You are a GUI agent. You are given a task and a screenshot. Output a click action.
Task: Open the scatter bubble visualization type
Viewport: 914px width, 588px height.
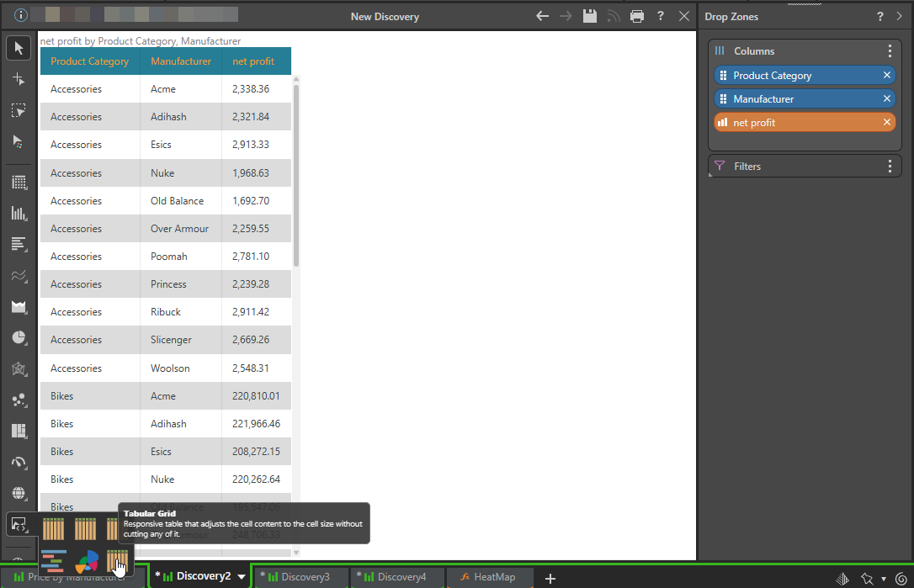coord(19,400)
